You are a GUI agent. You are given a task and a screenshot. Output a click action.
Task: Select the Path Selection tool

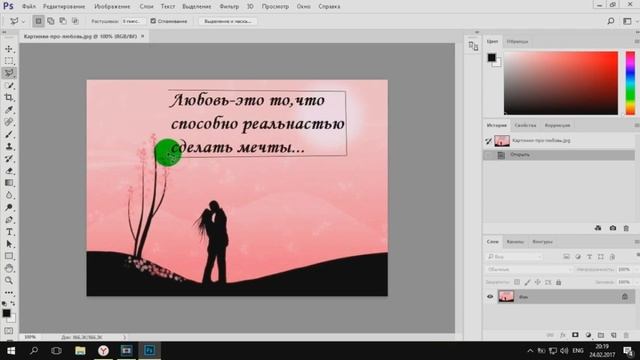click(x=9, y=244)
